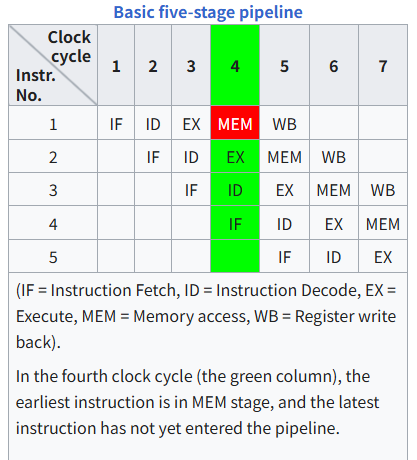Open the "Basic five-stage pipeline" title link
This screenshot has width=417, height=460.
[x=208, y=12]
